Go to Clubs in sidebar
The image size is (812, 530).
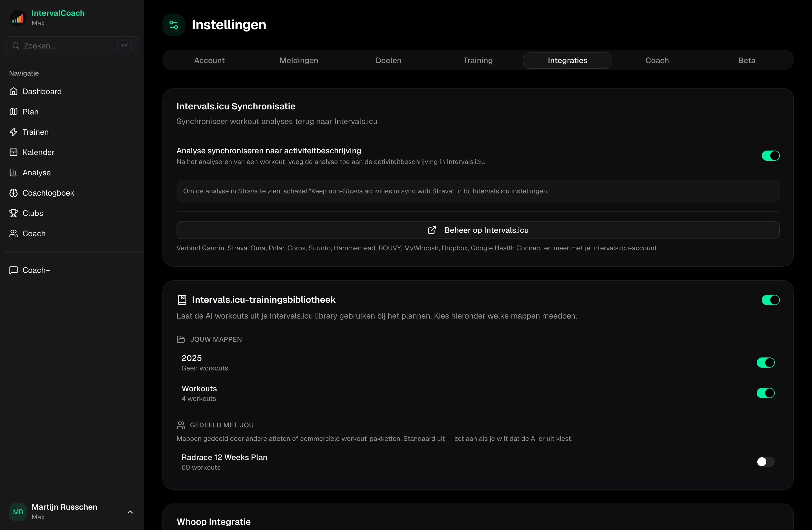pos(72,213)
